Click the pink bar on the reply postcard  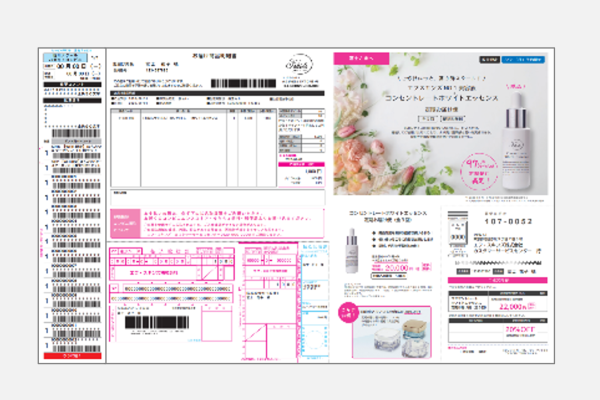[x=497, y=281]
